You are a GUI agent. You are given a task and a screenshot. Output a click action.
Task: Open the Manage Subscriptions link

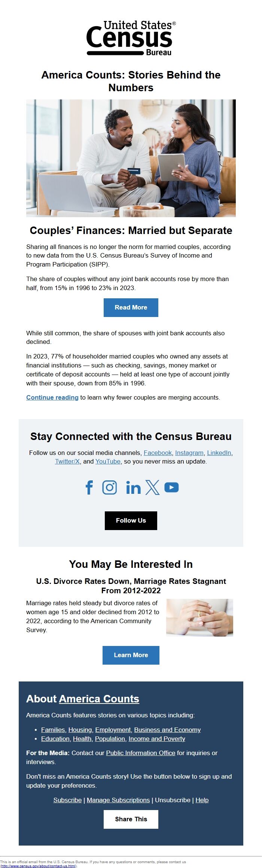118,800
